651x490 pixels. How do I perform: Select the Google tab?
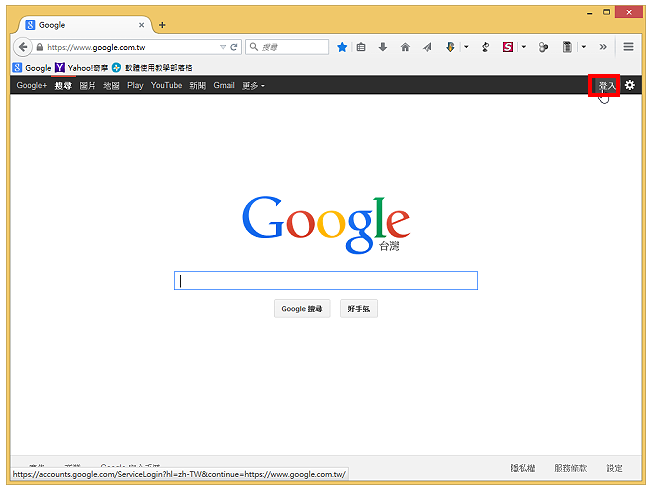tap(85, 25)
